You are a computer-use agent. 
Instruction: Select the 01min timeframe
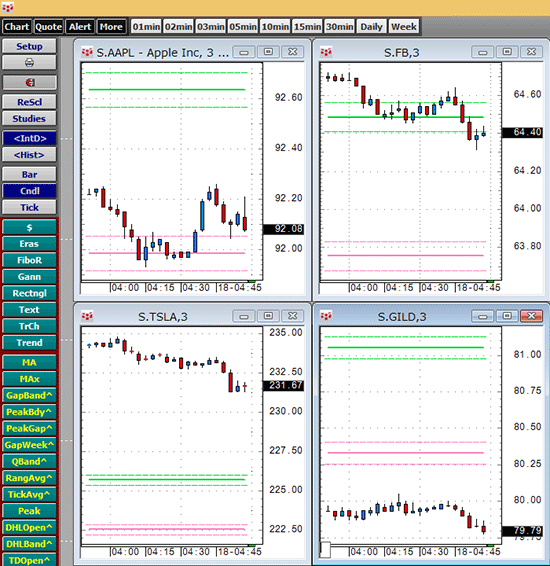(146, 27)
